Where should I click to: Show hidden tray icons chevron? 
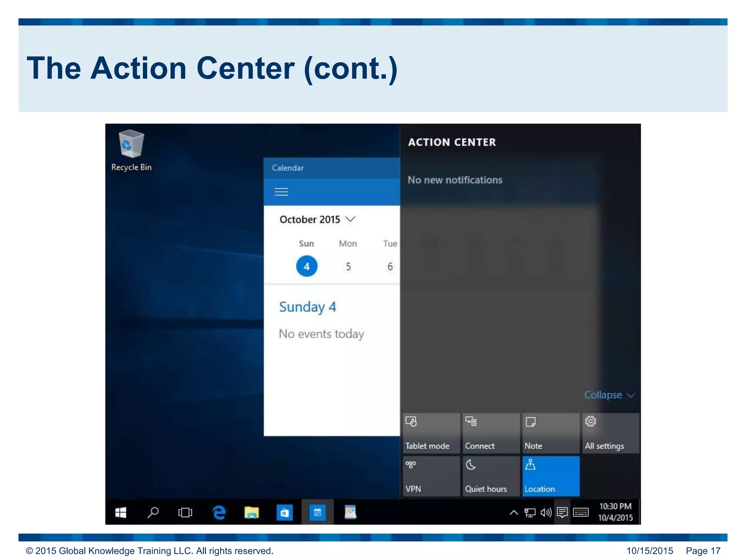pos(514,513)
